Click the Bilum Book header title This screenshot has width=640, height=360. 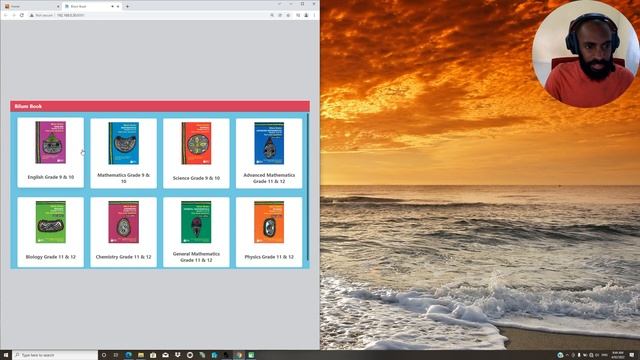click(x=28, y=106)
